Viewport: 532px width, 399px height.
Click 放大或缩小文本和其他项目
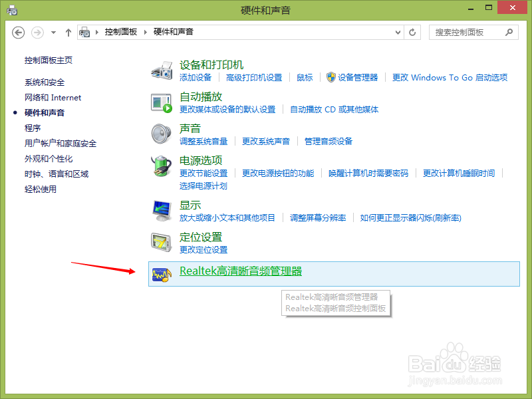click(227, 217)
